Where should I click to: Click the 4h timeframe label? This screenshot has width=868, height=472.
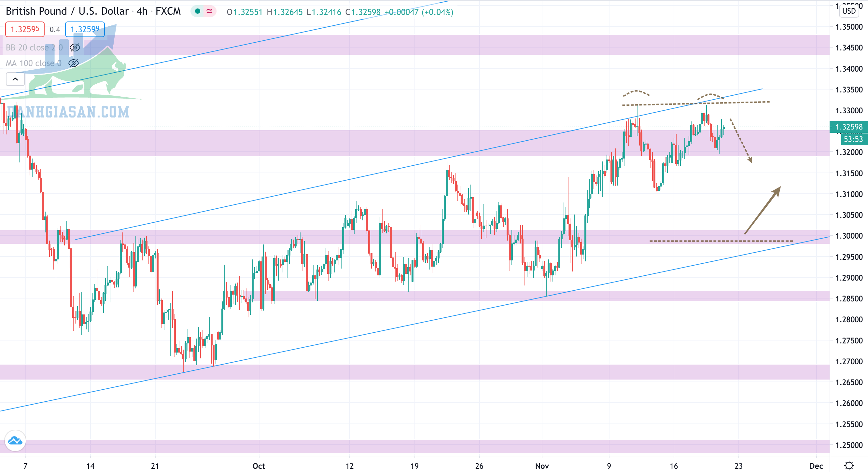[142, 11]
